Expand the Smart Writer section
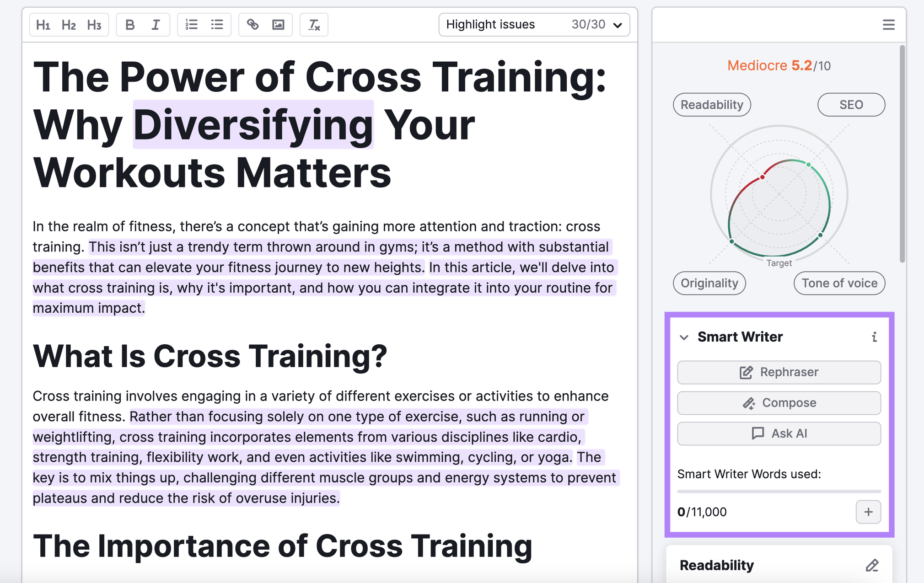The height and width of the screenshot is (583, 924). tap(685, 337)
